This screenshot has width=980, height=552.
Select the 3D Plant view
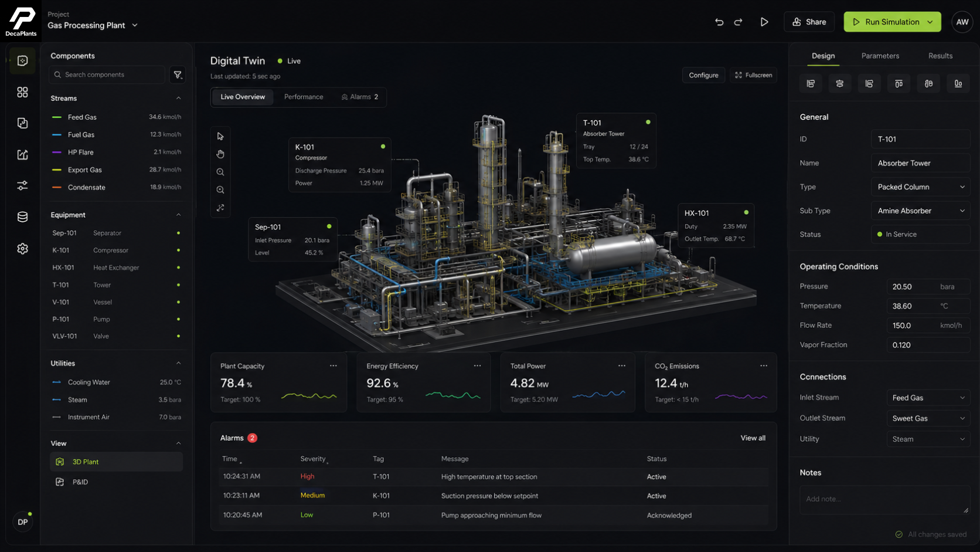[116, 462]
